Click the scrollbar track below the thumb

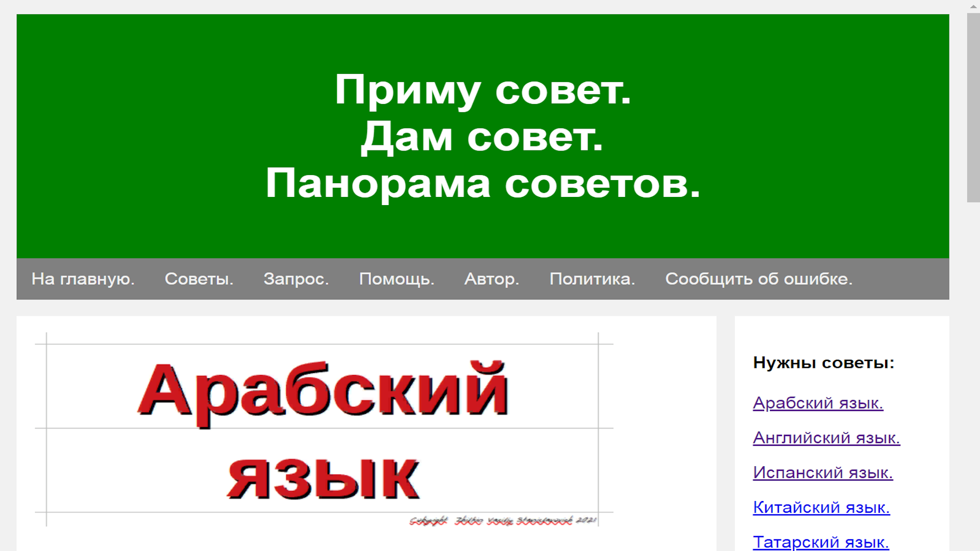(973, 378)
